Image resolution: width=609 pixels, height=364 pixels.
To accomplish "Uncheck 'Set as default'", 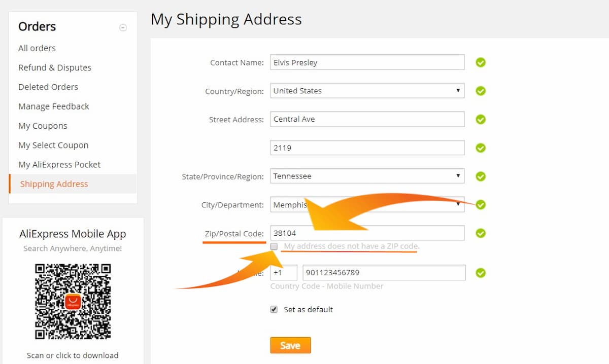I will pyautogui.click(x=274, y=309).
